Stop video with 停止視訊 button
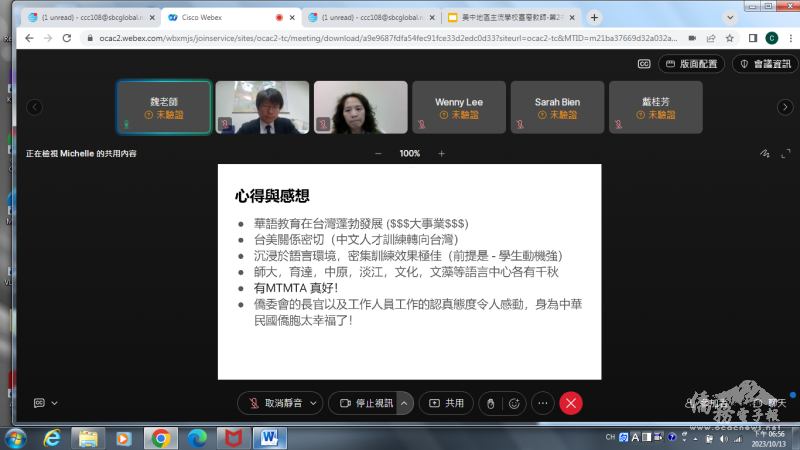Image resolution: width=800 pixels, height=450 pixels. coord(366,403)
